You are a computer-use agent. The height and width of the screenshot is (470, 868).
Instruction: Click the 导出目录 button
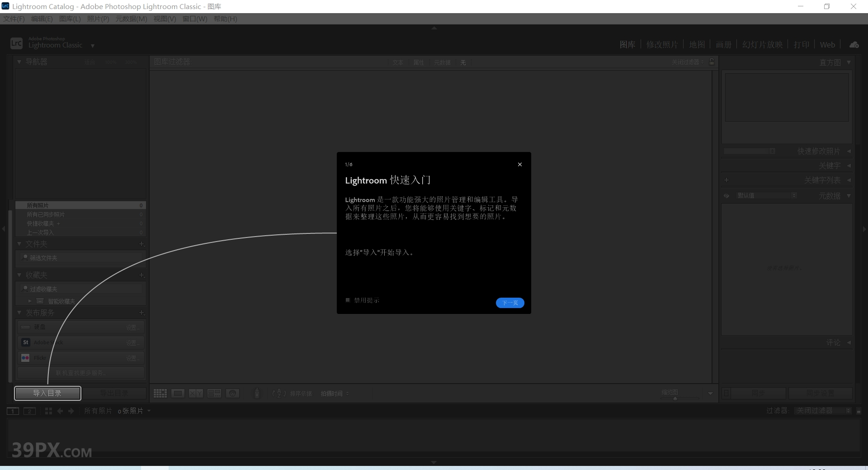point(114,393)
